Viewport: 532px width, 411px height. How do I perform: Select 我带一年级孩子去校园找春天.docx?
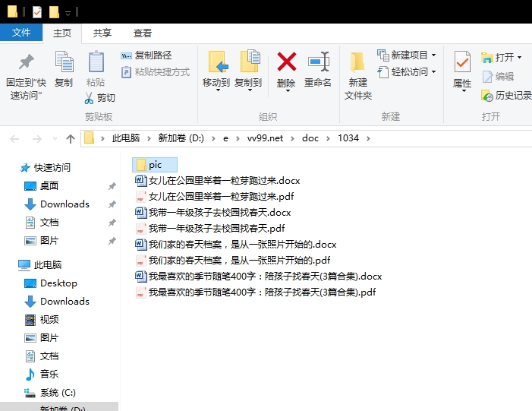click(x=213, y=212)
